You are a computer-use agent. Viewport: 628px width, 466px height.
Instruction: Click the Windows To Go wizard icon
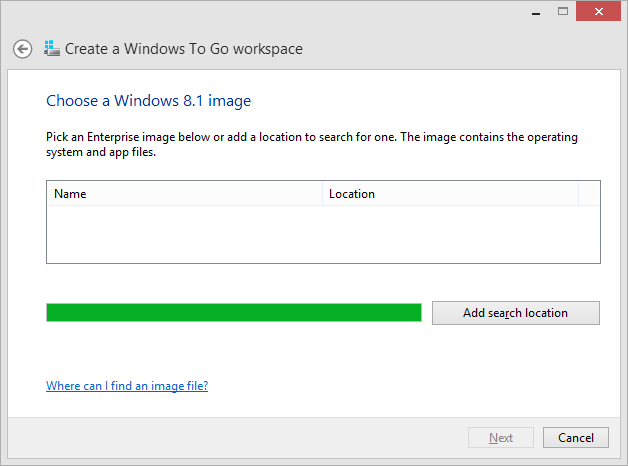[x=52, y=48]
